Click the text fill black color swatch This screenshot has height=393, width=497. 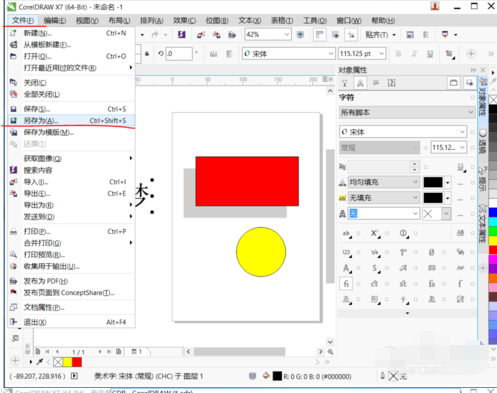(x=433, y=182)
